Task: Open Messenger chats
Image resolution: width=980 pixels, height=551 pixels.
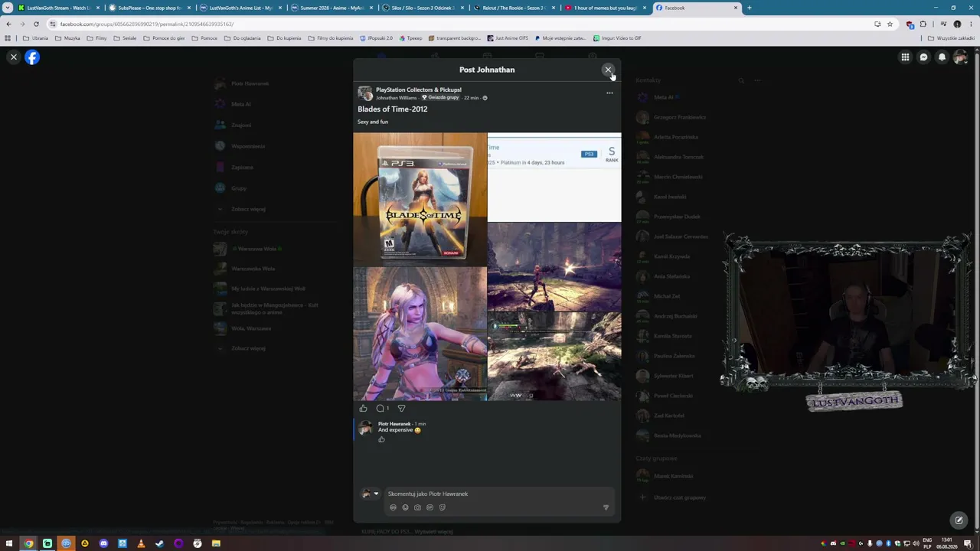Action: point(923,57)
